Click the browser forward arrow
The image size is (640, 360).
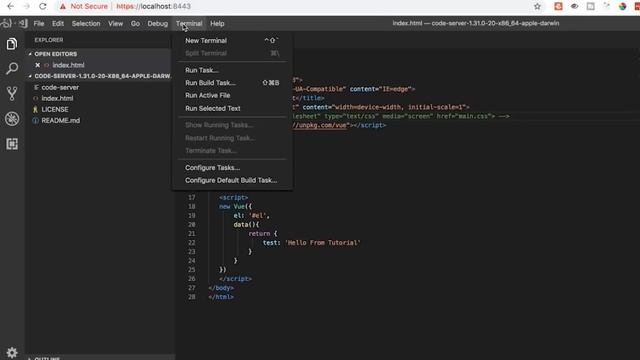[x=27, y=6]
